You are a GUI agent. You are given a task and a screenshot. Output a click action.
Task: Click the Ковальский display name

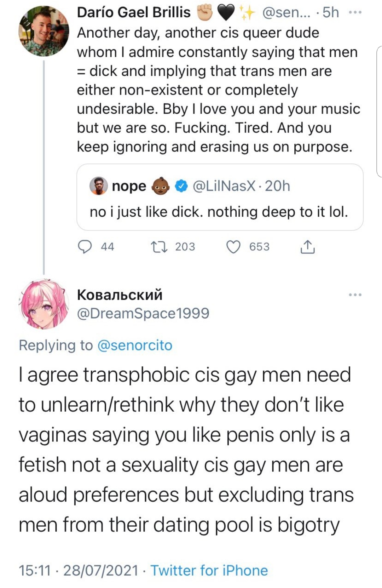(120, 295)
